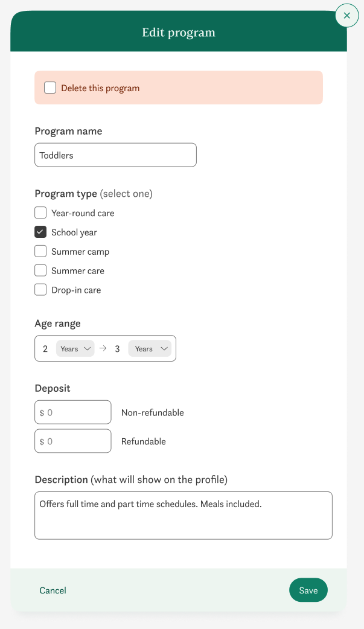Cancel editing the program
364x629 pixels.
click(x=53, y=590)
